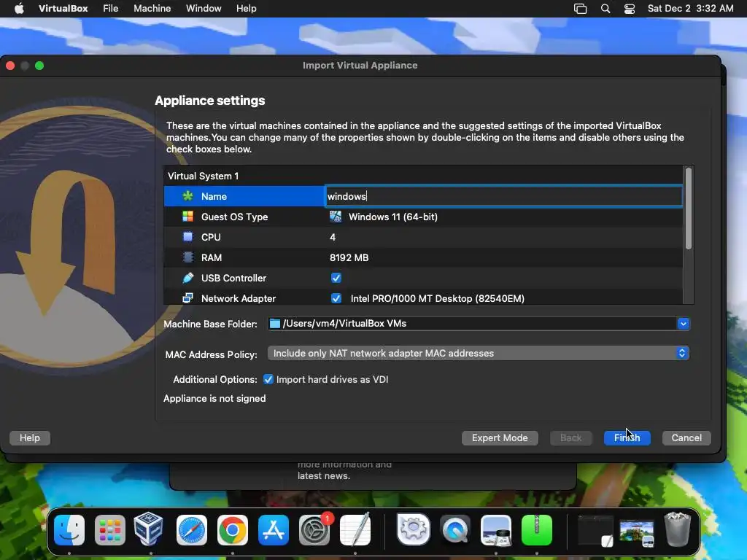
Task: Open System Preferences with the red badge
Action: coord(314,529)
